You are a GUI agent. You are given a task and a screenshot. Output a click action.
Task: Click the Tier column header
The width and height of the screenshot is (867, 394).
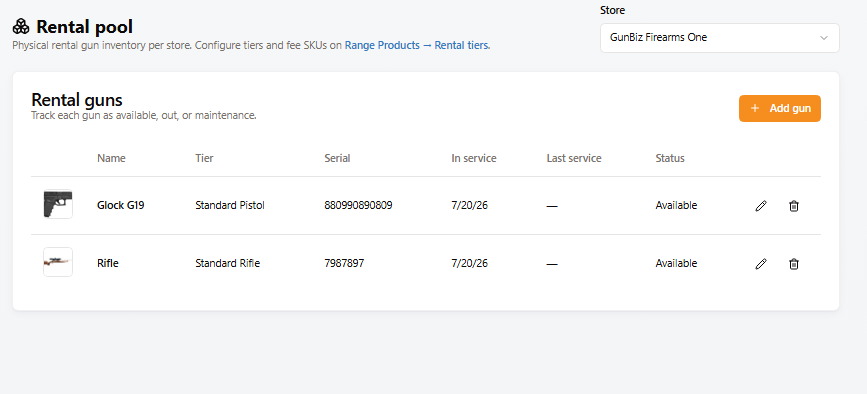coord(204,158)
